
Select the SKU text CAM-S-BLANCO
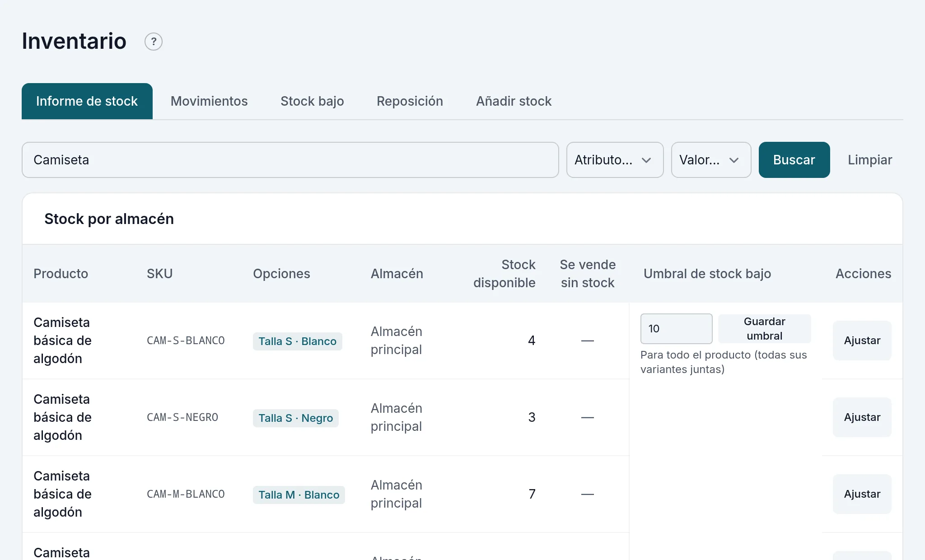click(186, 341)
